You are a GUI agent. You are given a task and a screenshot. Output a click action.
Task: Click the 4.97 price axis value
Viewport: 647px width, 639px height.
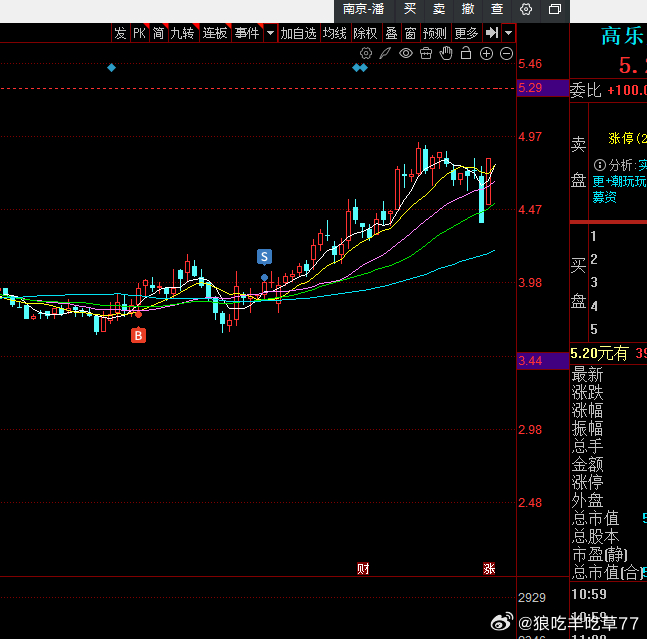(530, 137)
